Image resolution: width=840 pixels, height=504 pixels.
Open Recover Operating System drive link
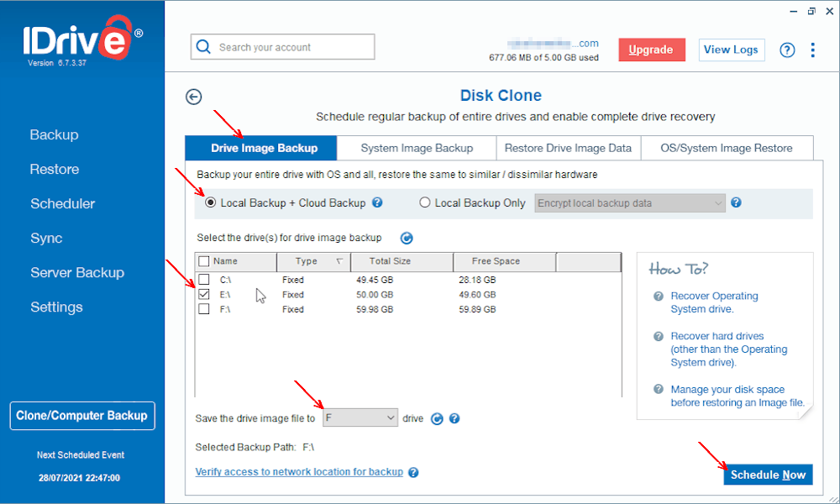pos(714,302)
